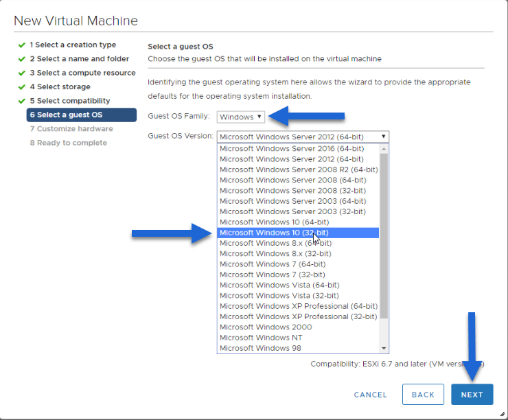Click the OS version list scrollbar thumb
This screenshot has height=420, width=508.
pos(384,236)
